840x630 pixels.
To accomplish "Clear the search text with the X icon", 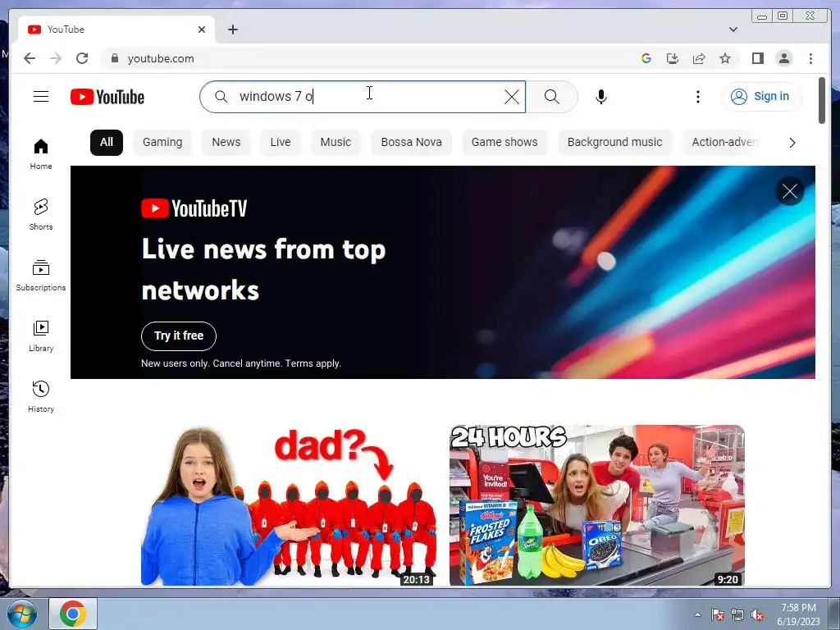I will click(x=512, y=97).
